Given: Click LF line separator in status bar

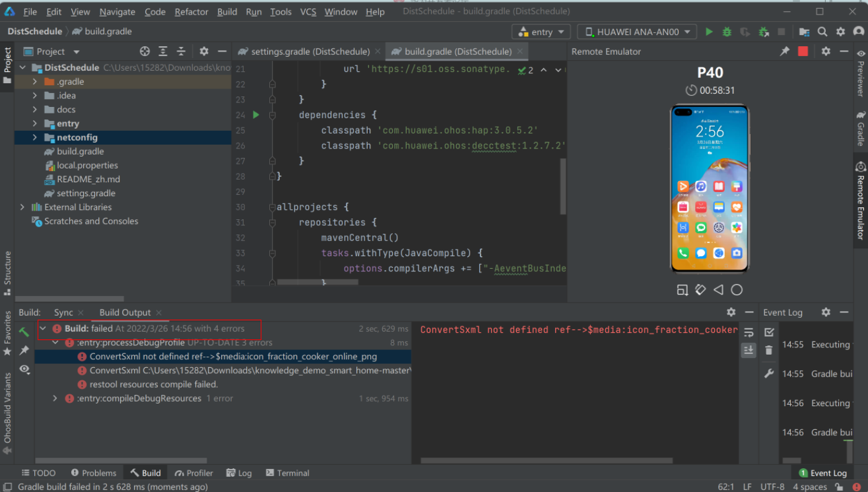Looking at the screenshot, I should 747,487.
